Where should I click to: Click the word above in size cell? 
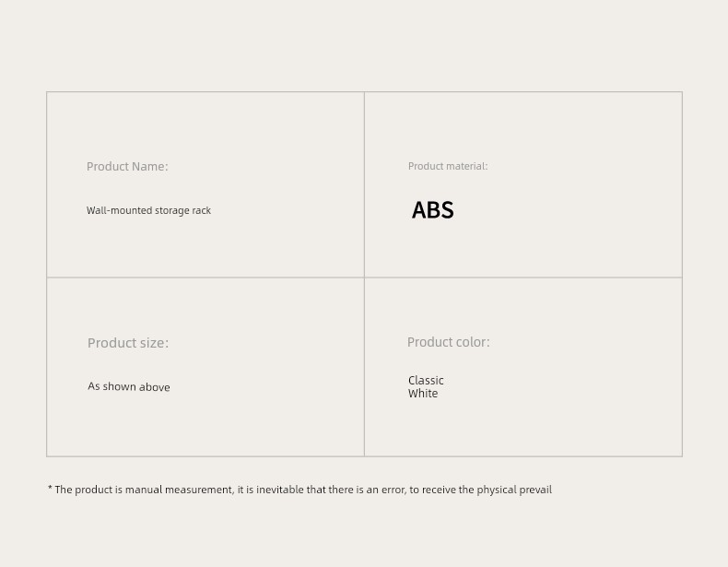(x=155, y=387)
